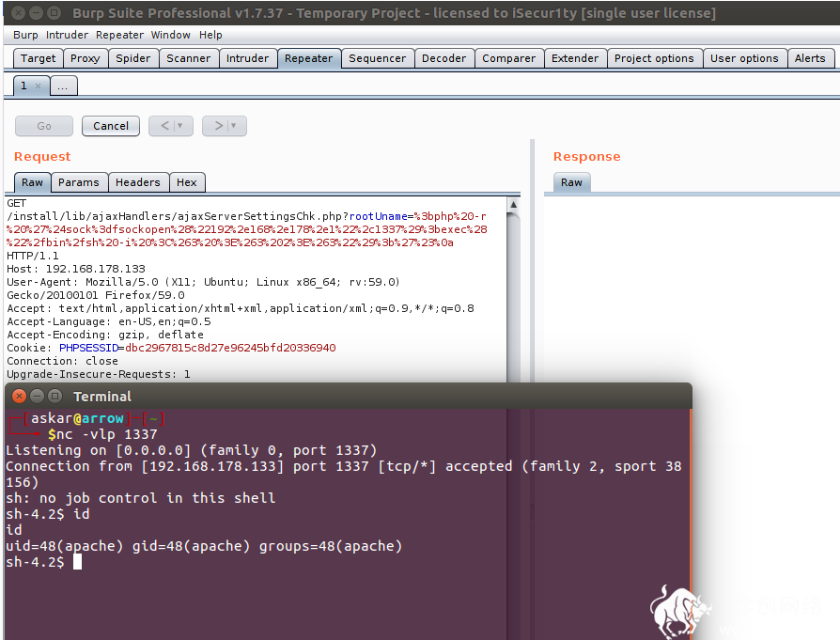Image resolution: width=840 pixels, height=640 pixels.
Task: Maximize the Terminal window
Action: tap(54, 396)
